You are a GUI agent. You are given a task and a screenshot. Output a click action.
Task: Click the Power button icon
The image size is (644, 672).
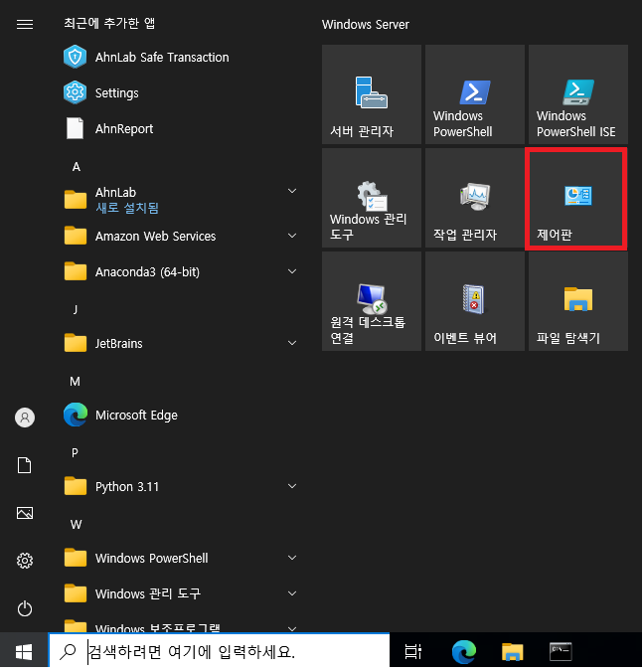tap(25, 609)
